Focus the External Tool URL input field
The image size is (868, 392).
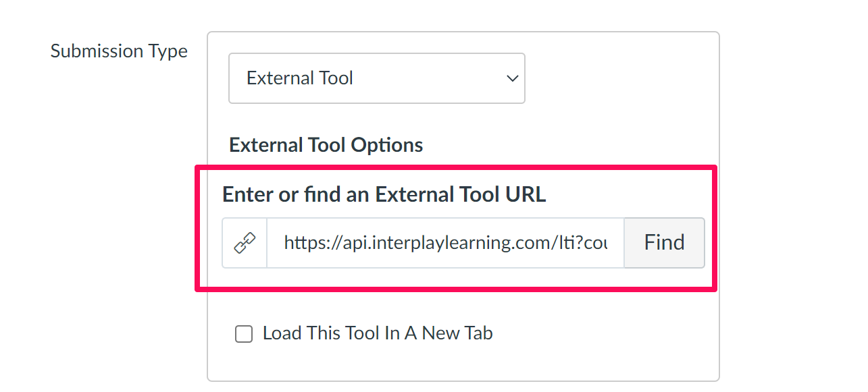445,243
